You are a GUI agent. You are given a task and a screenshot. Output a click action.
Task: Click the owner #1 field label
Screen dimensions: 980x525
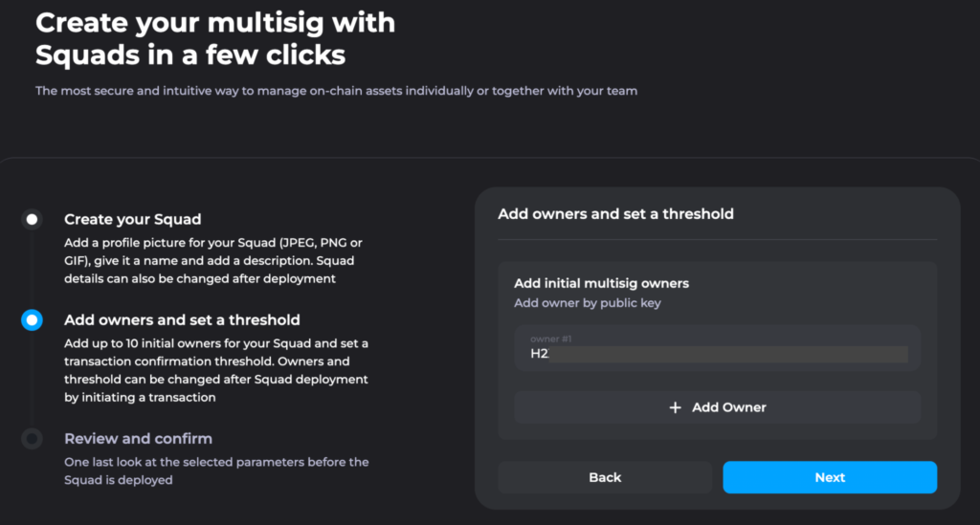(x=550, y=339)
